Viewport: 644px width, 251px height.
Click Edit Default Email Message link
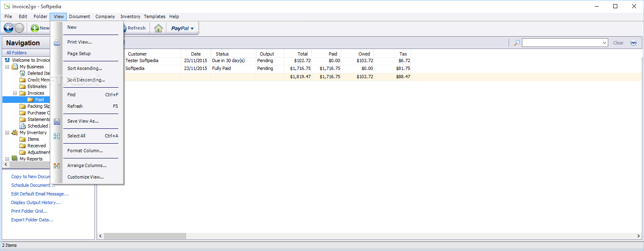pyautogui.click(x=40, y=194)
